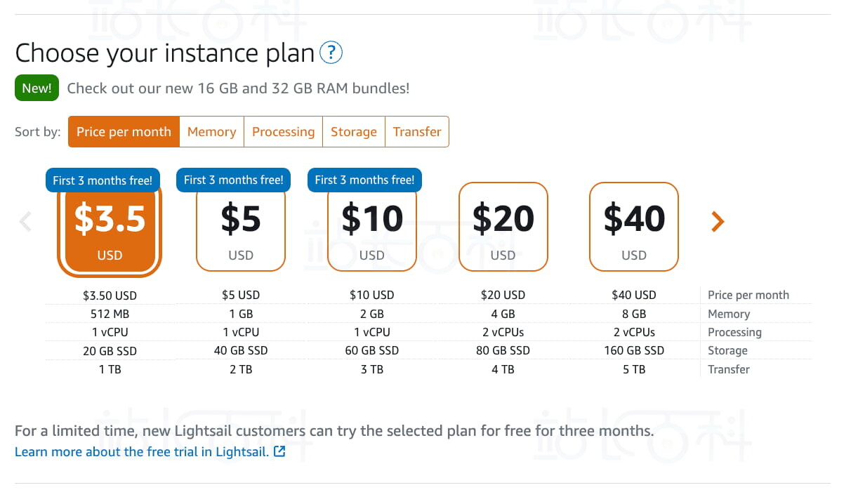Click the external link icon after Lightsail
Image resolution: width=858 pixels, height=504 pixels.
click(x=279, y=451)
